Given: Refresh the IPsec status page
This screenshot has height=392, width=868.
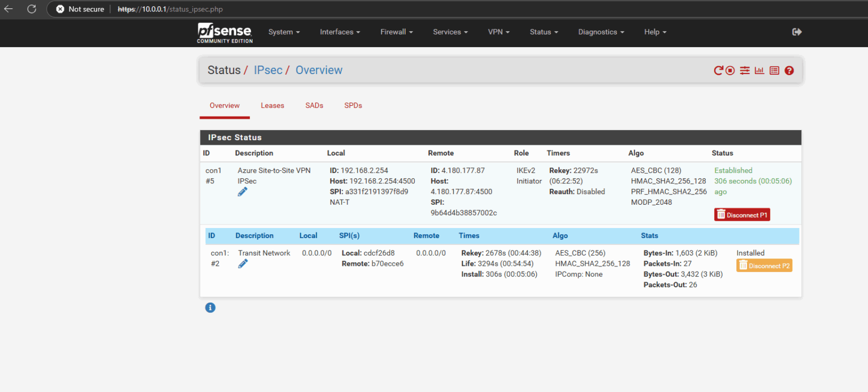Looking at the screenshot, I should (x=718, y=70).
